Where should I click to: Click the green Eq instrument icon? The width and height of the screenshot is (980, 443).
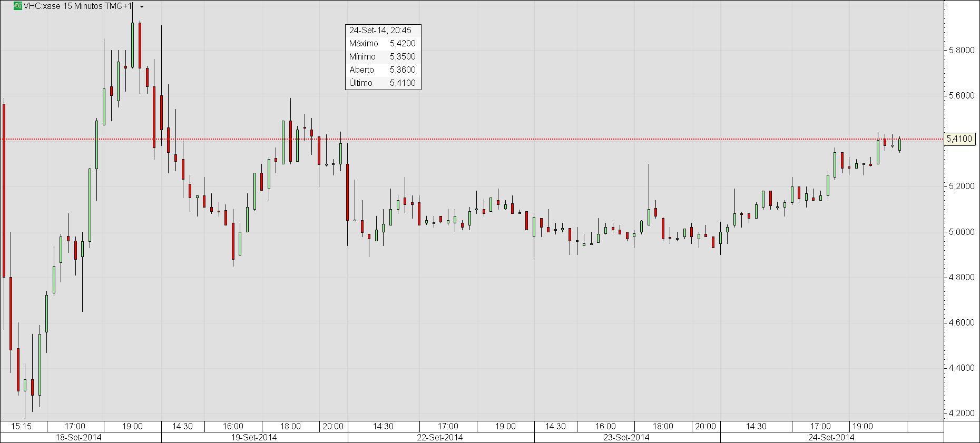[x=17, y=6]
